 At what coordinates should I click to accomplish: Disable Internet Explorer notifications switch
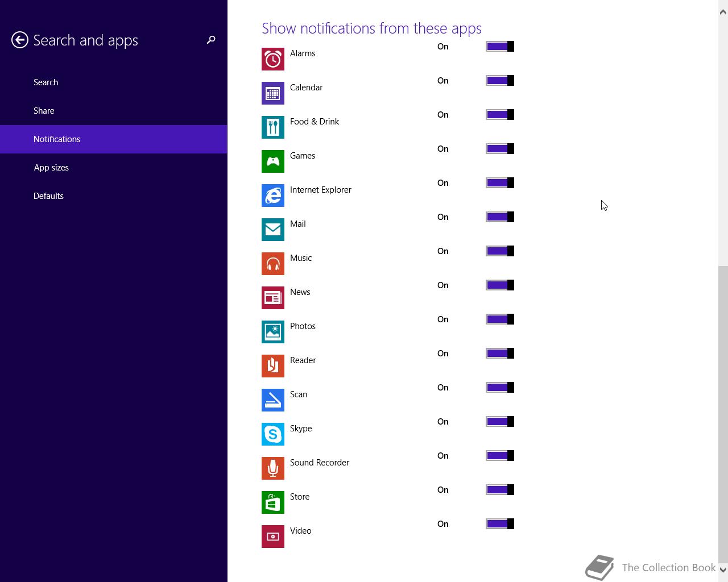(x=500, y=183)
